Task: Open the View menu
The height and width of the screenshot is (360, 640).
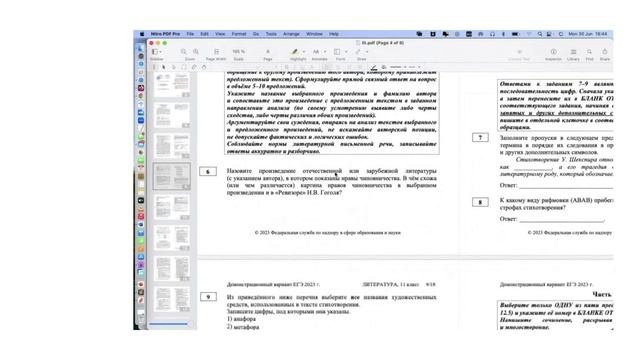Action: pos(220,34)
